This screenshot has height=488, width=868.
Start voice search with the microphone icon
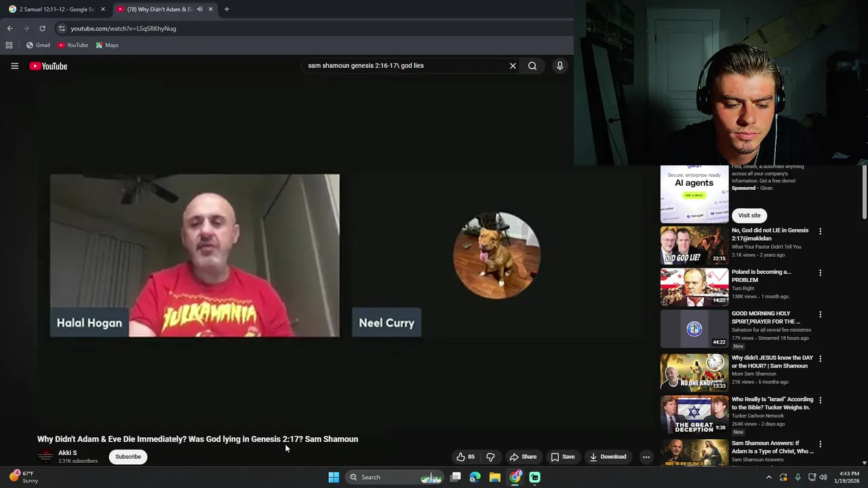pos(559,66)
